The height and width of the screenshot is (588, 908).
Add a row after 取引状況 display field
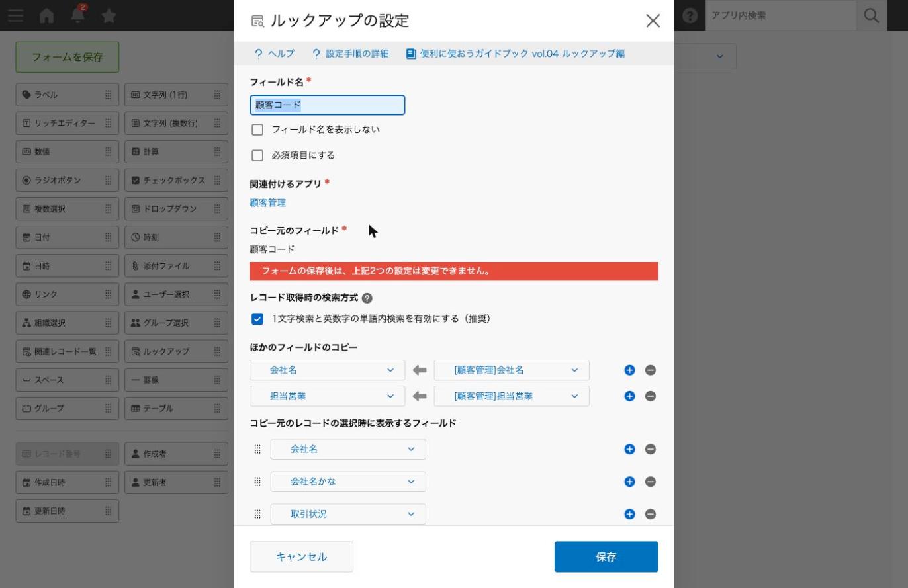click(x=629, y=514)
